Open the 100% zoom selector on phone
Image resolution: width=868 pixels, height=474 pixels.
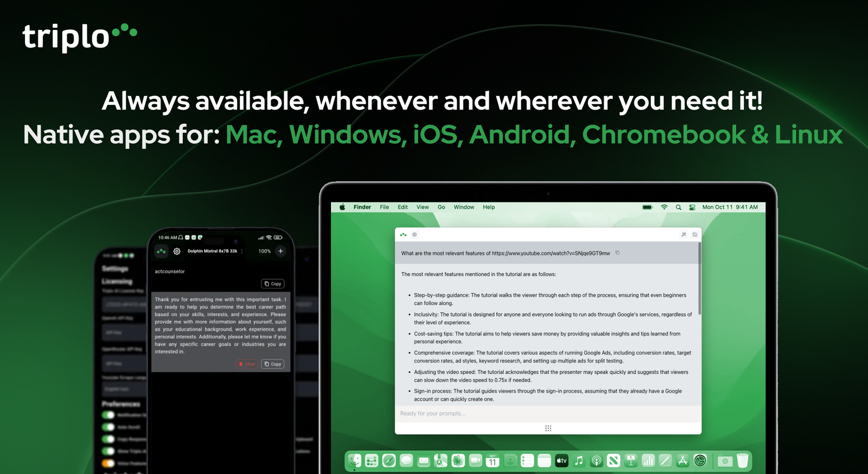pos(264,251)
